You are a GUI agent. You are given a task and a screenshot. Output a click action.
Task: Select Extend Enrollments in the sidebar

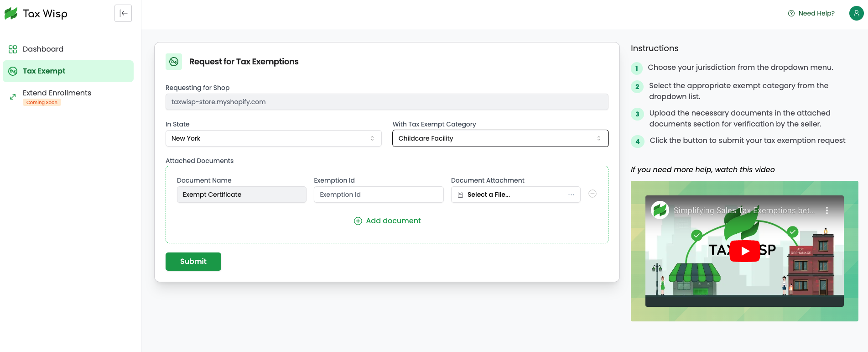[57, 93]
